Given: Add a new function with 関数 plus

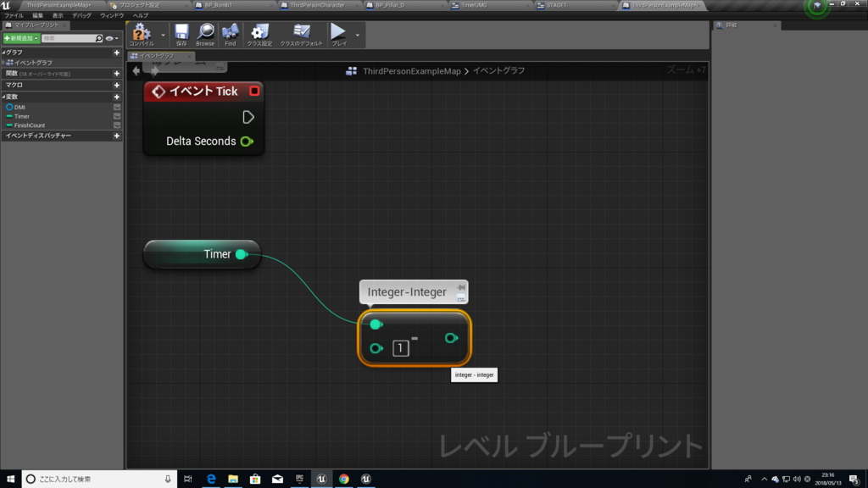Looking at the screenshot, I should [117, 74].
